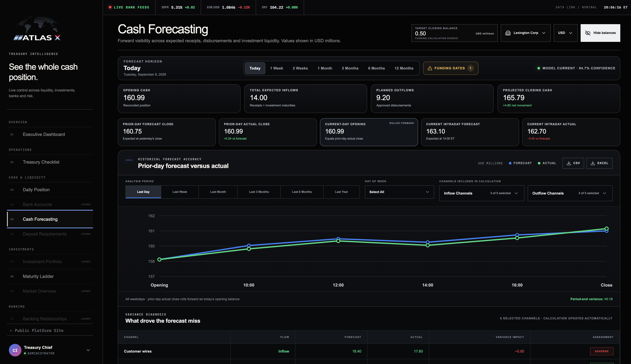This screenshot has width=631, height=364.
Task: Select the 1 Week forecast horizon
Action: [x=276, y=68]
